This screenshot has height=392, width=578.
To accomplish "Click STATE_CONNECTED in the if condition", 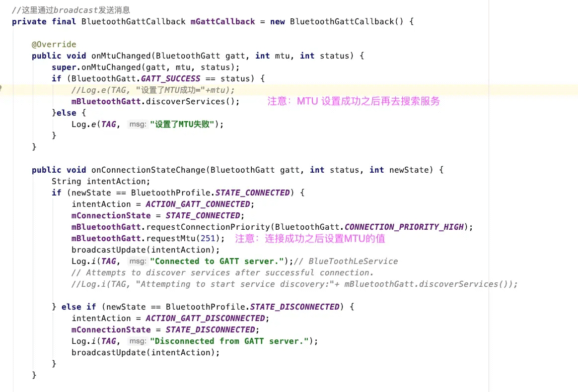I will click(253, 193).
